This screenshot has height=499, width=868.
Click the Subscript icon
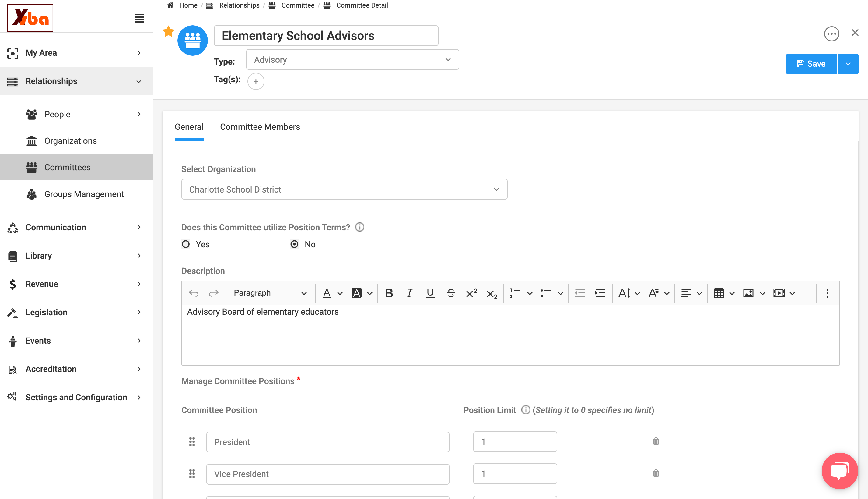(492, 294)
